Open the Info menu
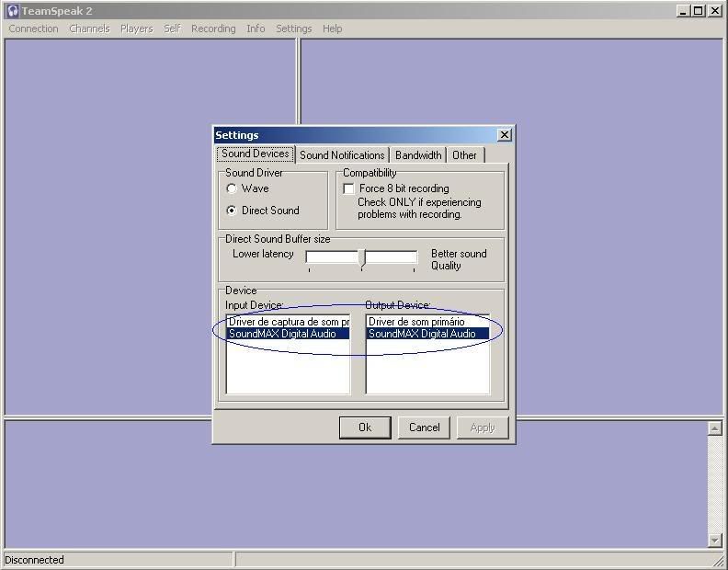728x570 pixels. pos(256,28)
